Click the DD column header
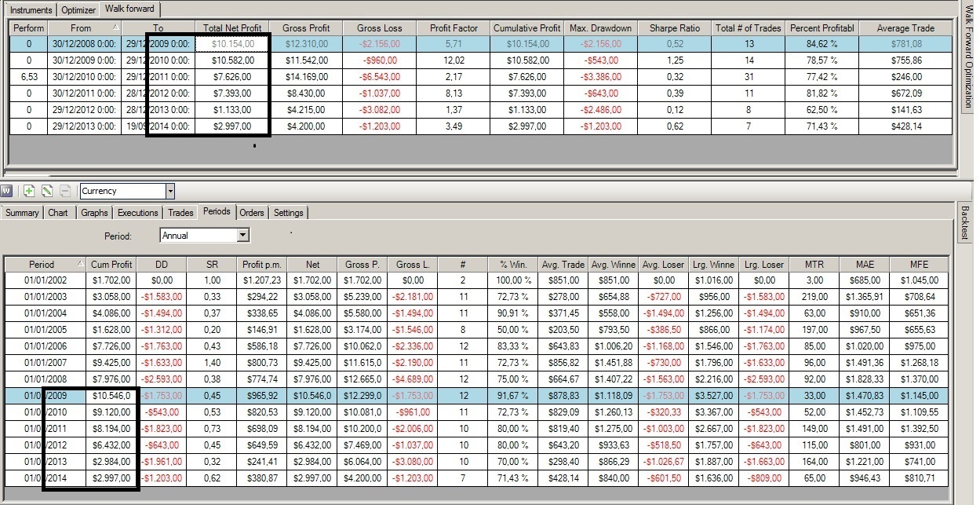 [162, 265]
